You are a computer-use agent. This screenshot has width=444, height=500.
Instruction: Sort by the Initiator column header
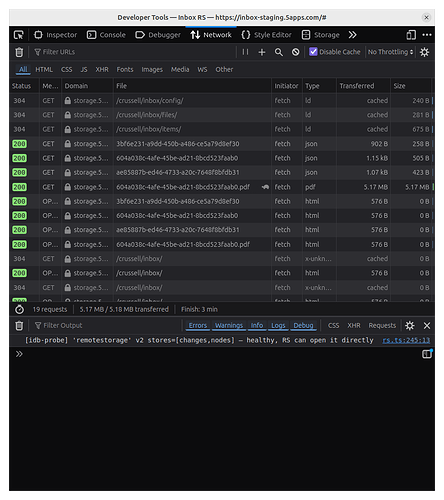[x=287, y=86]
